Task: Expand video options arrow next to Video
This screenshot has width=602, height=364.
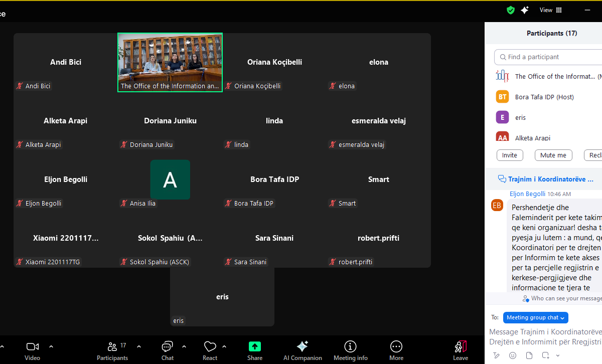Action: pos(51,346)
